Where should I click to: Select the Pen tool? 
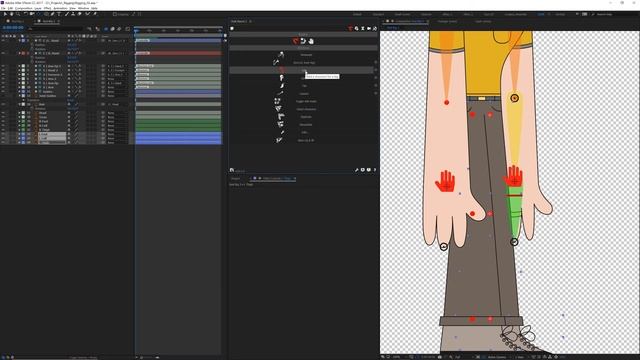pyautogui.click(x=52, y=14)
